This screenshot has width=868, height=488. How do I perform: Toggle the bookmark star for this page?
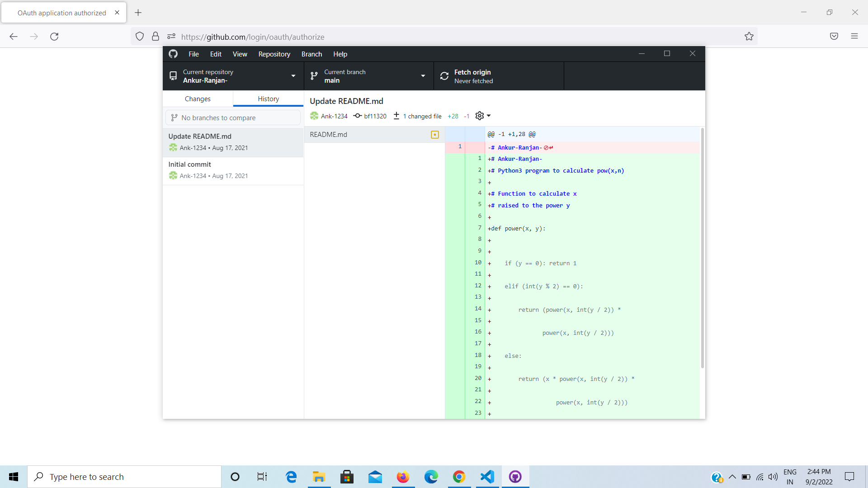click(x=749, y=36)
